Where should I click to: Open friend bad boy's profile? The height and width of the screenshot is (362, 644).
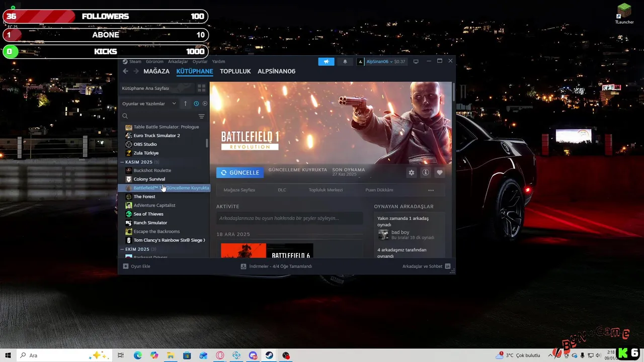pyautogui.click(x=400, y=232)
